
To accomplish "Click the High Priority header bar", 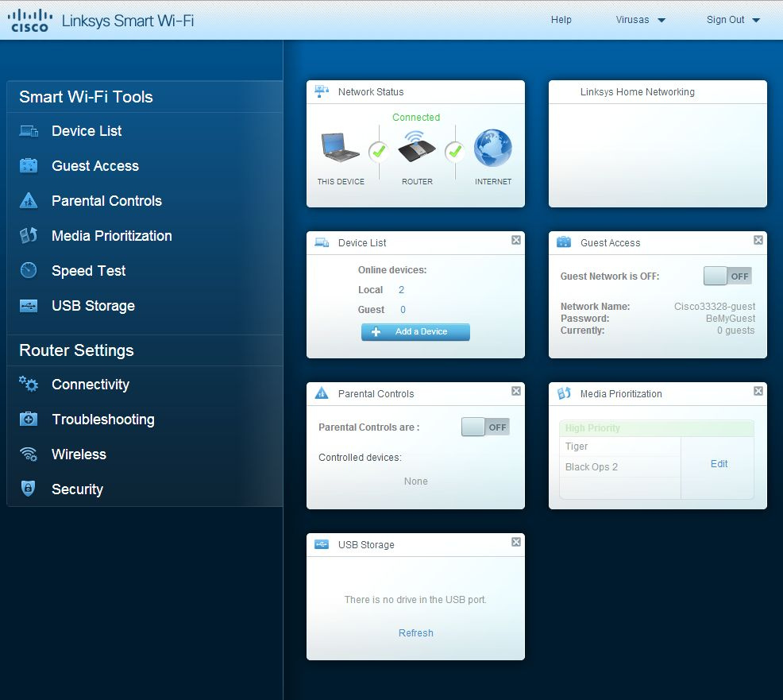I will tap(656, 428).
